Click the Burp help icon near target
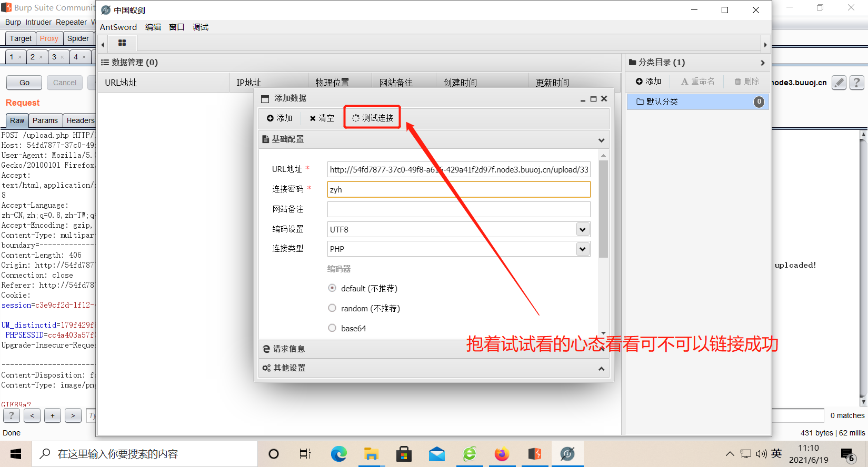The image size is (868, 467). click(857, 83)
